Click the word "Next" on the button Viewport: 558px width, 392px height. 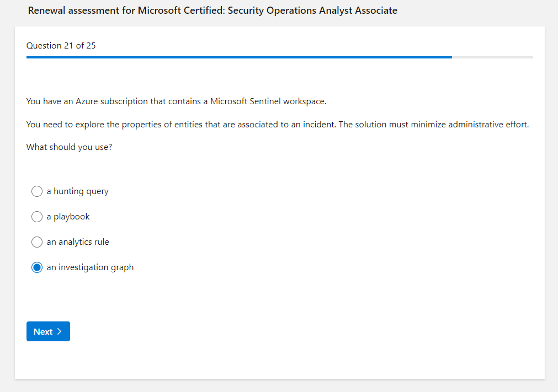pyautogui.click(x=43, y=331)
